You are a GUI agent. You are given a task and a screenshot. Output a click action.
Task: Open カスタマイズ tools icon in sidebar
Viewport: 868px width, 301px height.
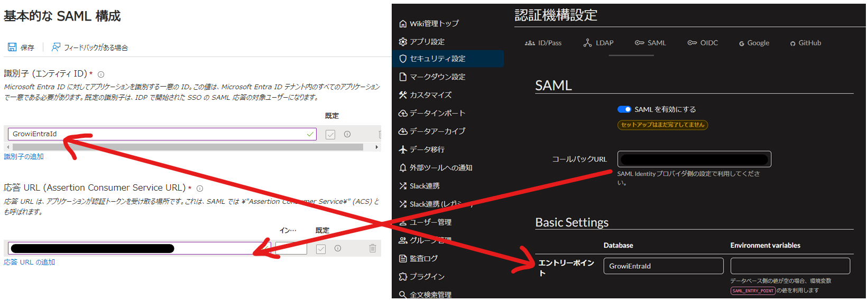point(403,95)
